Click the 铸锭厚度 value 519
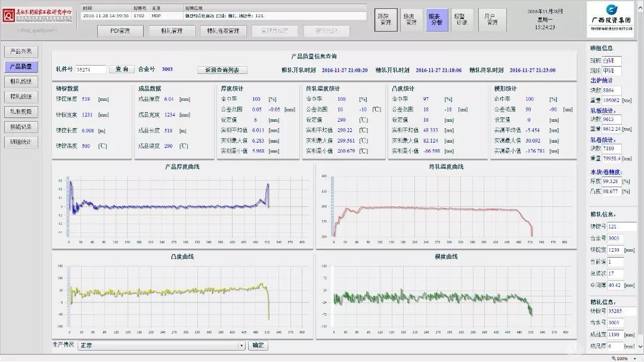 [86, 99]
